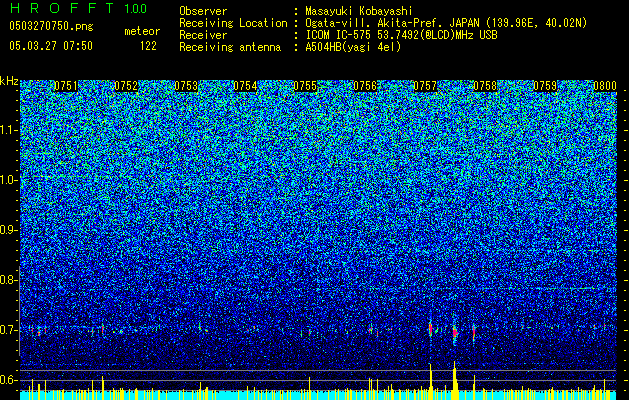The image size is (629, 400).
Task: Click the Observer label
Action: click(x=203, y=11)
